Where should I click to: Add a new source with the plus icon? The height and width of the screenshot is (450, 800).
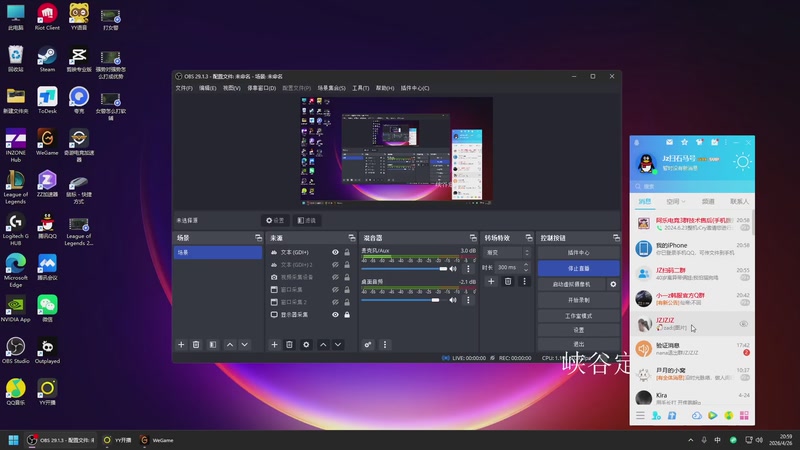click(x=274, y=345)
